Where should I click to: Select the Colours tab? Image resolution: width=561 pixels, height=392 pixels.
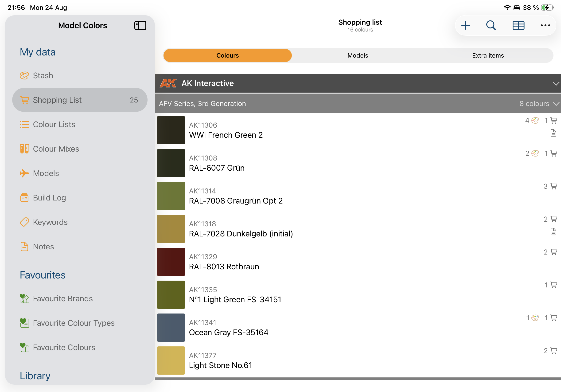[227, 55]
